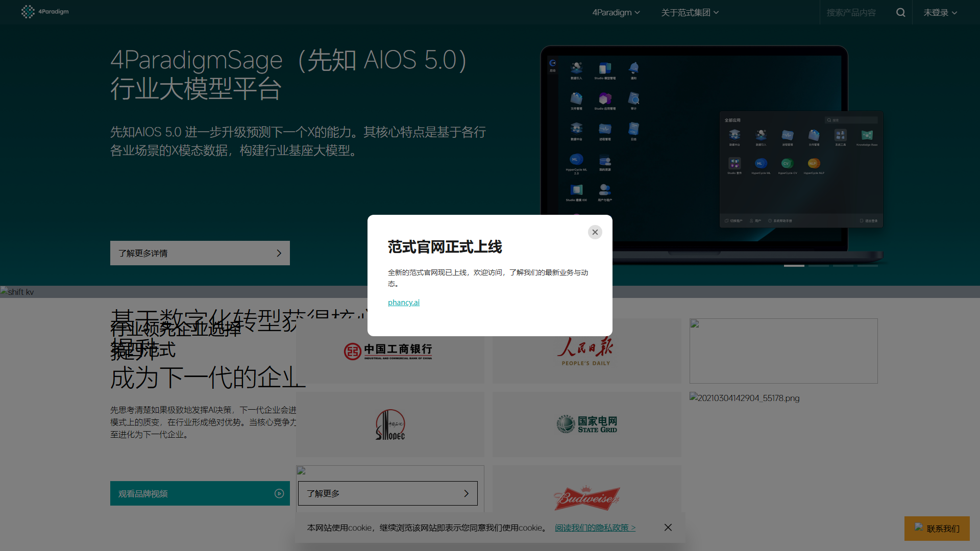Open the 国家电网 State Grid logo card
This screenshot has width=980, height=551.
pyautogui.click(x=586, y=424)
